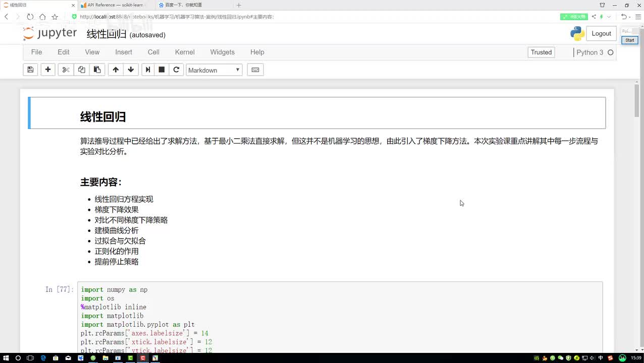The image size is (644, 363).
Task: Open the browser hamburger menu
Action: 638,17
